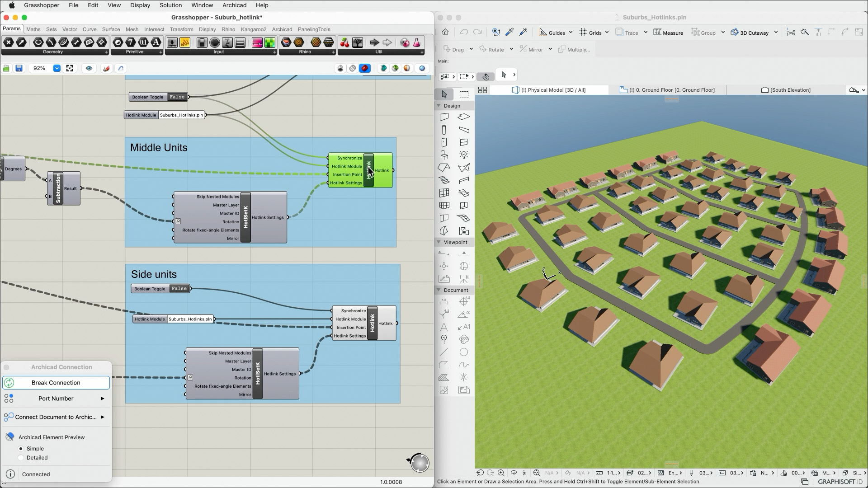868x488 pixels.
Task: Click the cherries icon in the Util panel
Action: click(x=345, y=42)
